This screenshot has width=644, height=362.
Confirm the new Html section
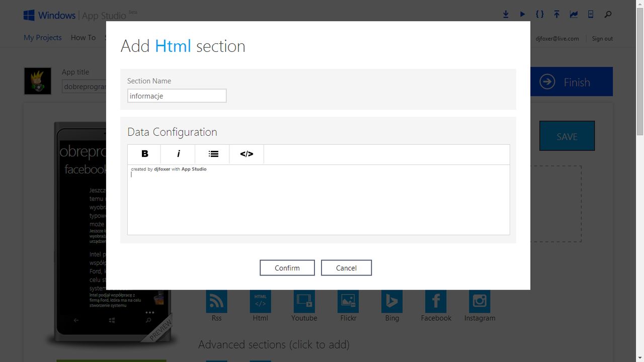click(287, 268)
